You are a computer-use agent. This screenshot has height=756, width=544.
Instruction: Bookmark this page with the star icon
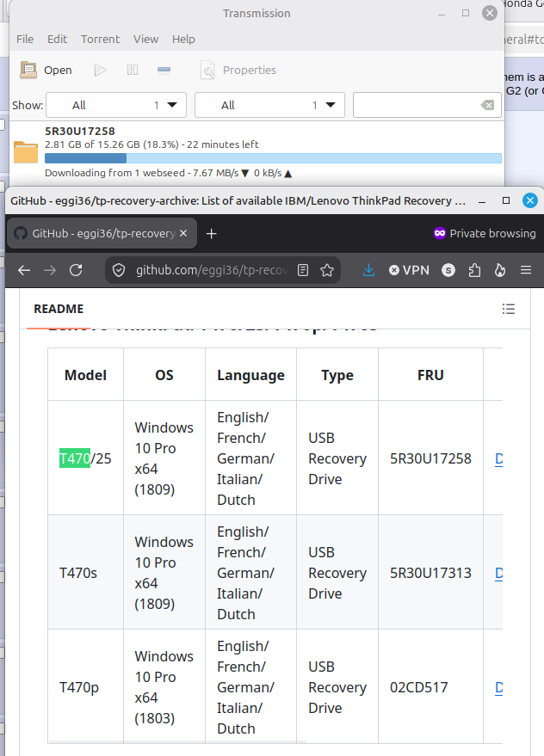coord(327,270)
